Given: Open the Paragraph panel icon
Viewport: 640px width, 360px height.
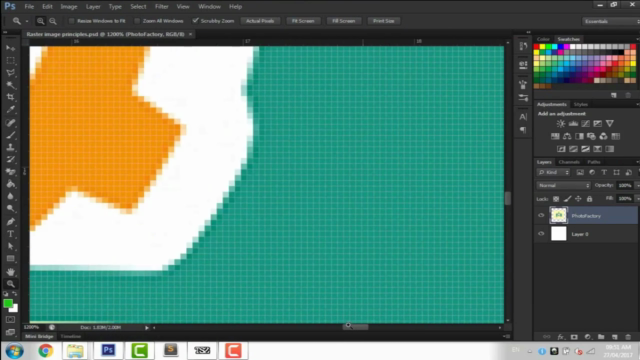Looking at the screenshot, I should pos(523,130).
